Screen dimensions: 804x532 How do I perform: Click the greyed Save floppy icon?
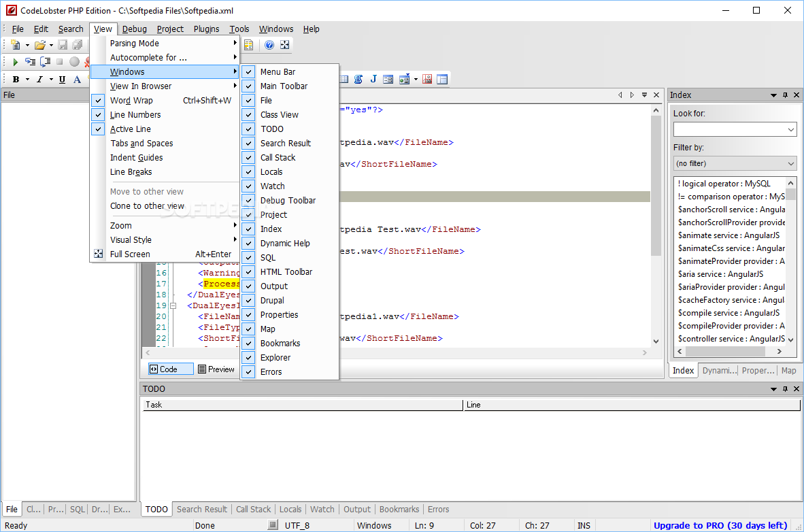(x=63, y=45)
